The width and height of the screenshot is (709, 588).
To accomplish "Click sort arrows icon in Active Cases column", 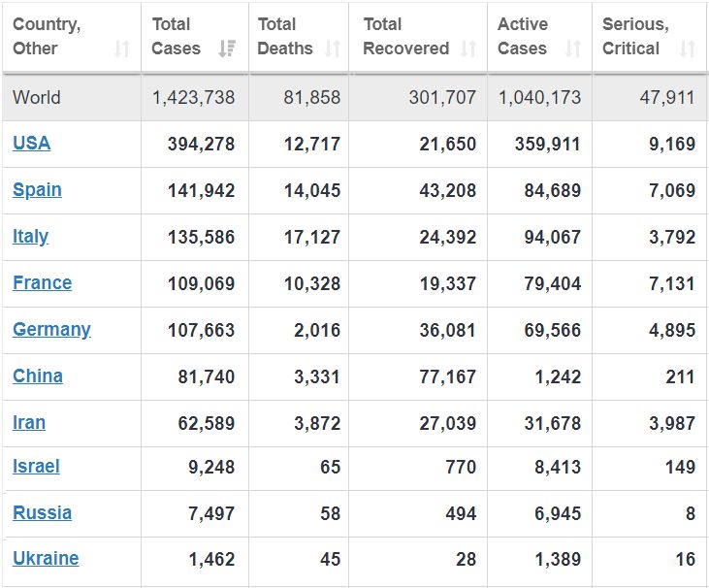I will pos(573,49).
